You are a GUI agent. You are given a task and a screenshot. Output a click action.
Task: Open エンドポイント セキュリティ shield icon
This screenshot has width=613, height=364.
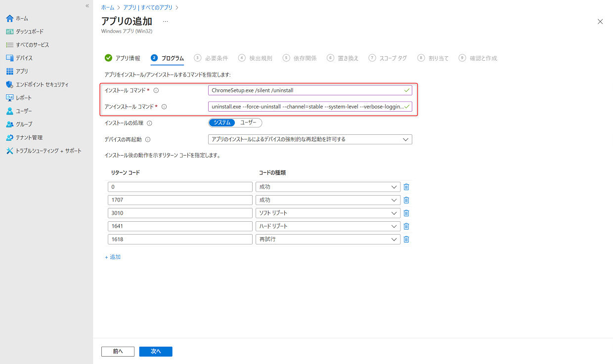coord(10,84)
